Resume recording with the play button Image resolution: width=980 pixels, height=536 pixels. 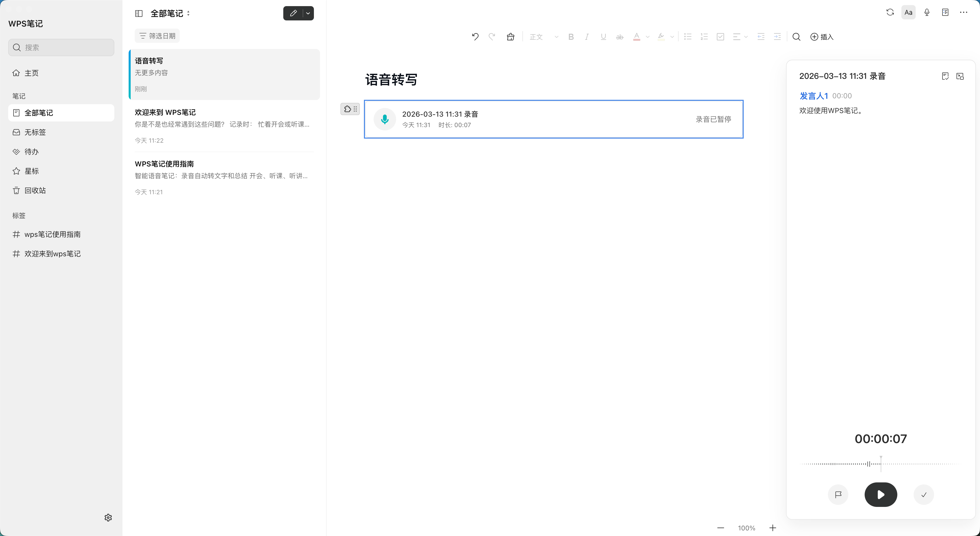[x=881, y=495]
